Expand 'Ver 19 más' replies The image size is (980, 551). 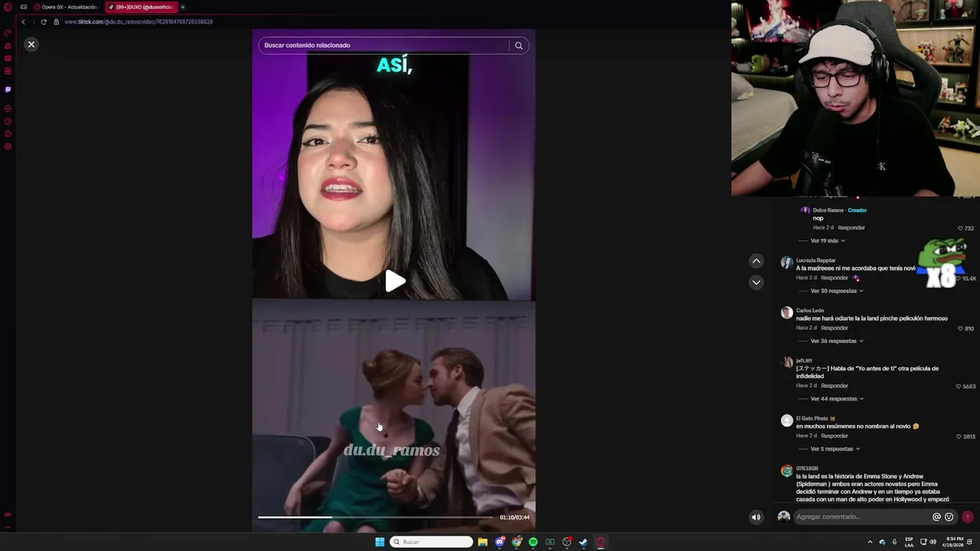pyautogui.click(x=828, y=240)
